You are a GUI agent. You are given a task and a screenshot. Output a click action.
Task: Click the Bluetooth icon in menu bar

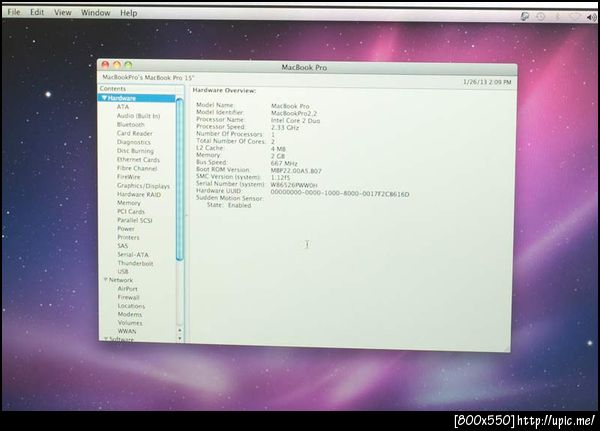pos(557,17)
